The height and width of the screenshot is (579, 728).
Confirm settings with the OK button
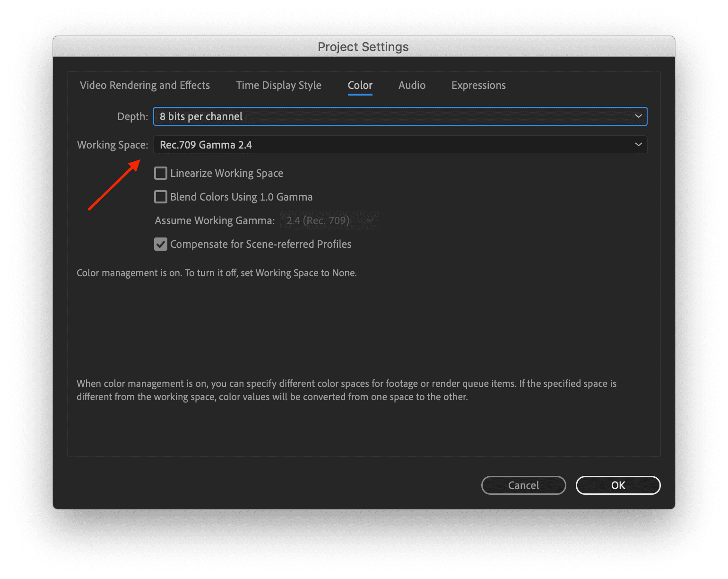(x=618, y=485)
